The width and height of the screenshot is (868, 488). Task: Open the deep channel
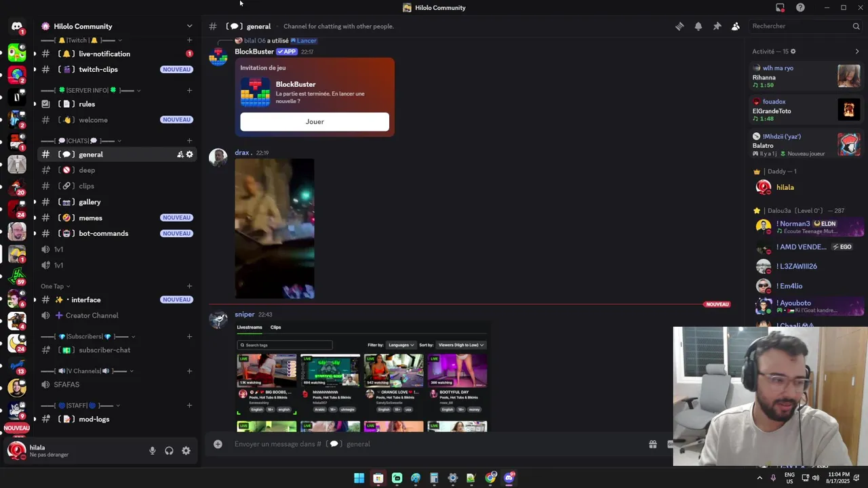pos(117,170)
